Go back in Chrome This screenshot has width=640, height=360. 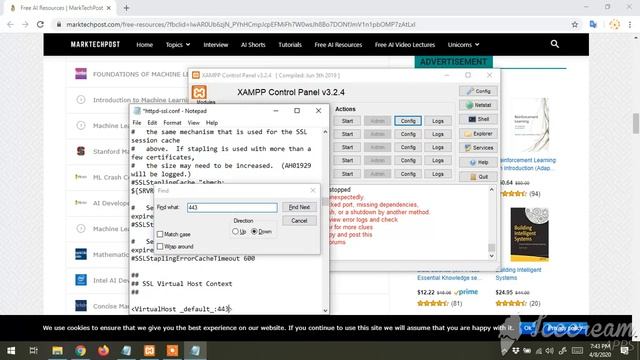[10, 24]
